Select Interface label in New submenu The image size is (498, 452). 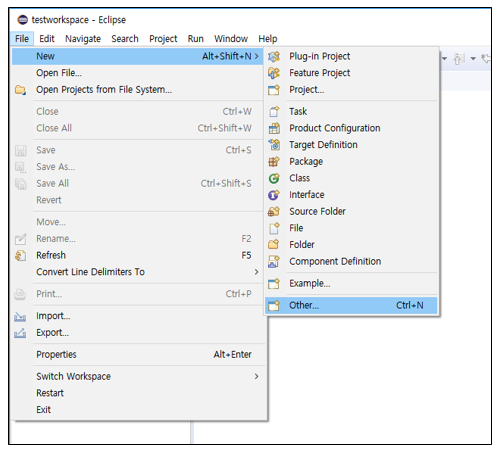307,195
